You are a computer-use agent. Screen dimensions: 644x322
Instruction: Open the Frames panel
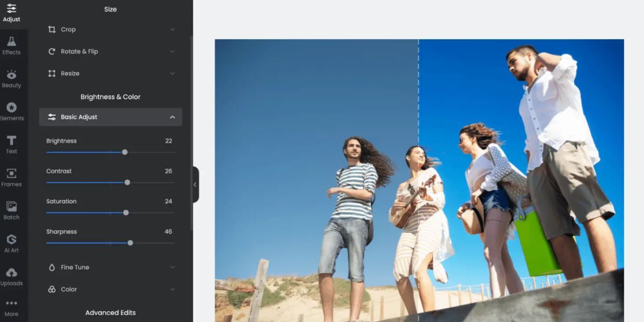click(11, 177)
